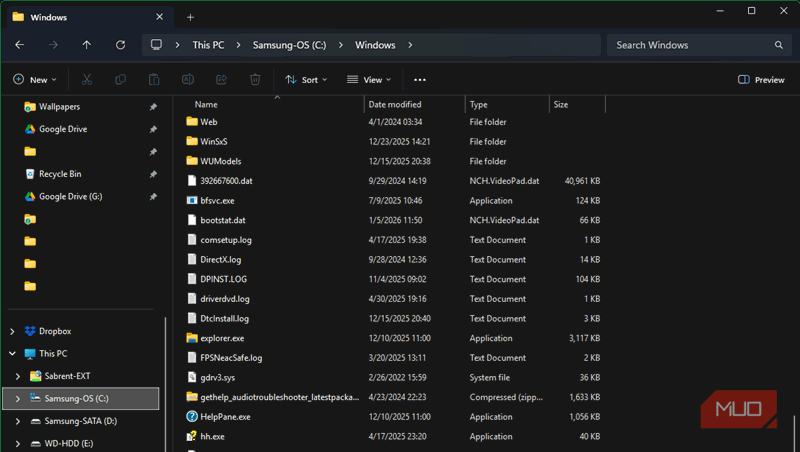
Task: Collapse the This PC tree node
Action: (x=12, y=354)
